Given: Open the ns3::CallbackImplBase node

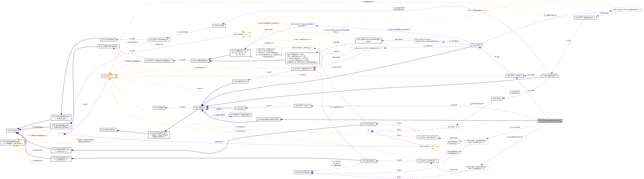Looking at the screenshot, I should point(108,46).
